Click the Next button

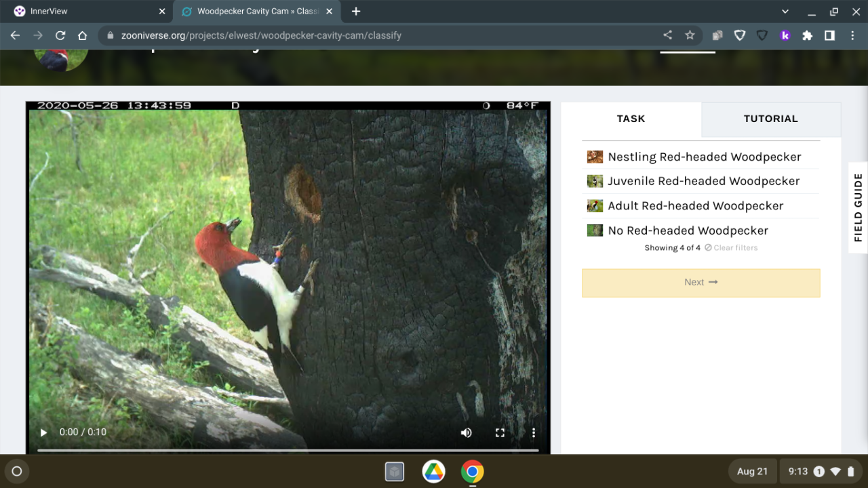pos(701,283)
